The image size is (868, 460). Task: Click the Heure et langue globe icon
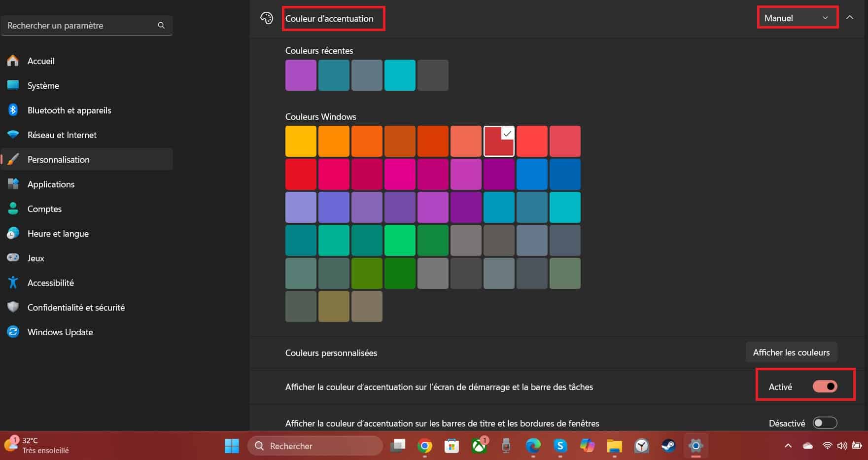(x=13, y=233)
